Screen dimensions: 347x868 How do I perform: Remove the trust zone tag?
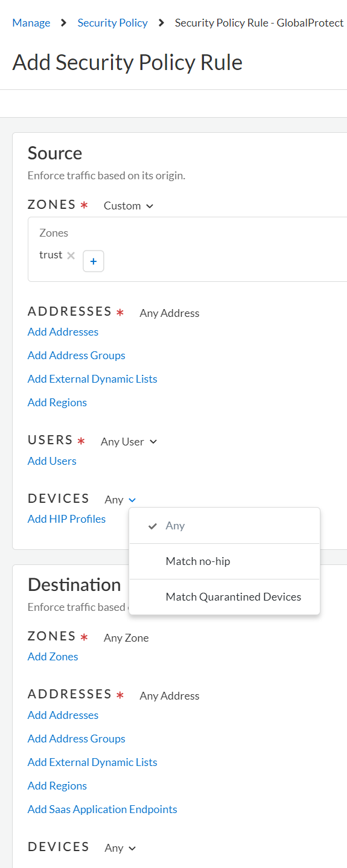pyautogui.click(x=71, y=255)
